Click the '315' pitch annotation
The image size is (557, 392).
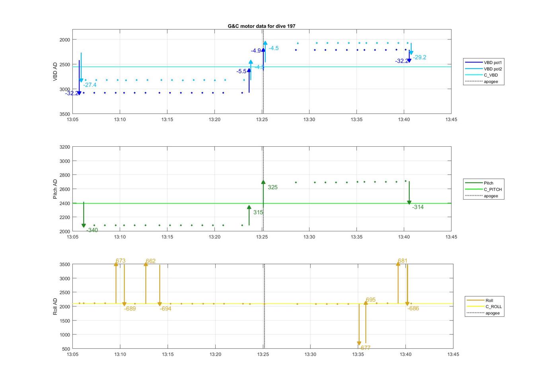[x=258, y=212]
